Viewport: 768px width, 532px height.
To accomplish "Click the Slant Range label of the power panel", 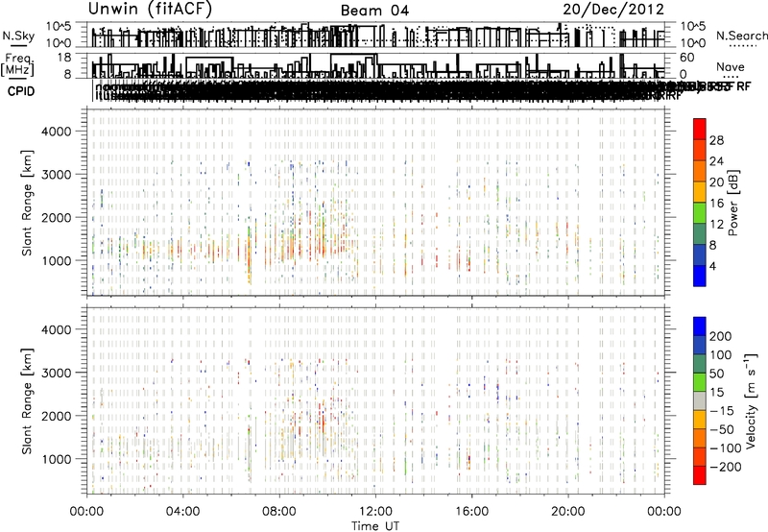I will point(27,203).
